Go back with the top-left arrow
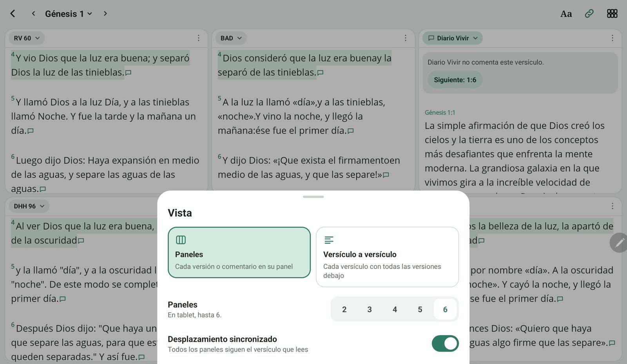Image resolution: width=627 pixels, height=364 pixels. tap(13, 14)
